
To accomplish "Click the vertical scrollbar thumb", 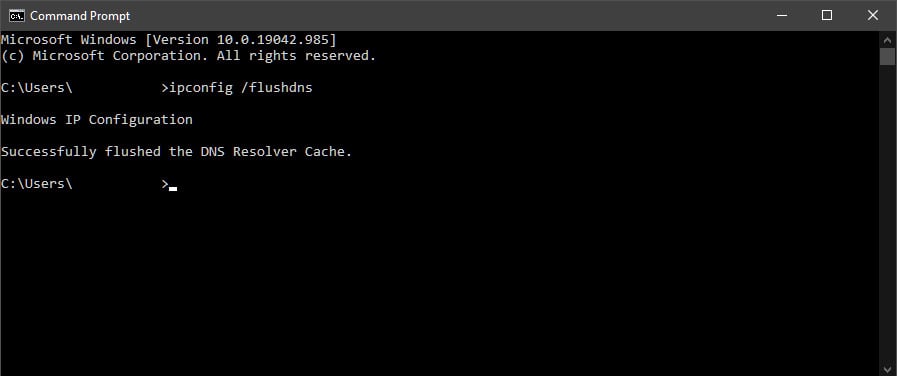I will (887, 57).
